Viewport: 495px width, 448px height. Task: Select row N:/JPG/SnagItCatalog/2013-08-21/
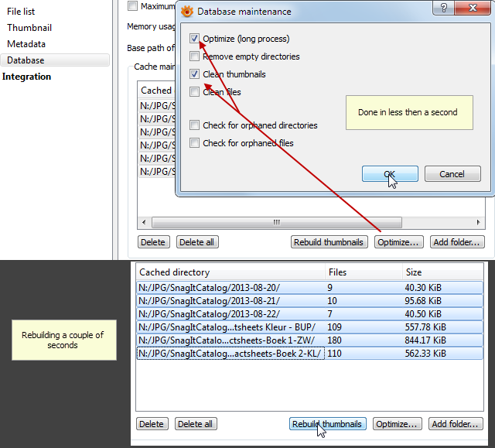click(309, 301)
